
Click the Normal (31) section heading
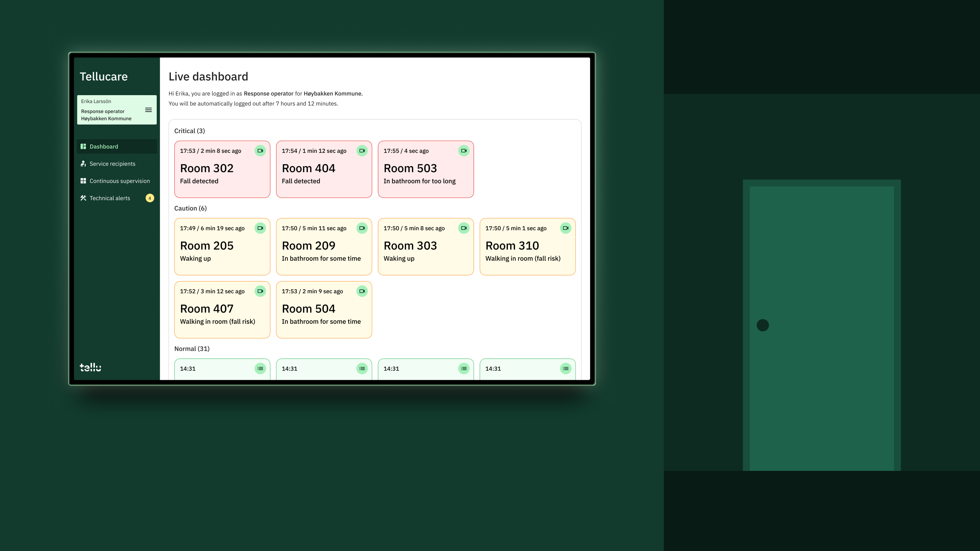point(192,349)
